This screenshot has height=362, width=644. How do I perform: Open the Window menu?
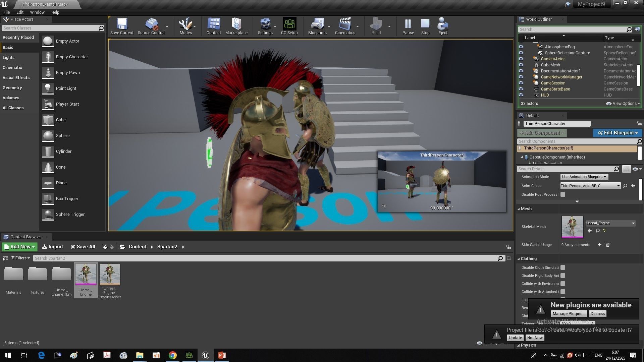coord(37,12)
